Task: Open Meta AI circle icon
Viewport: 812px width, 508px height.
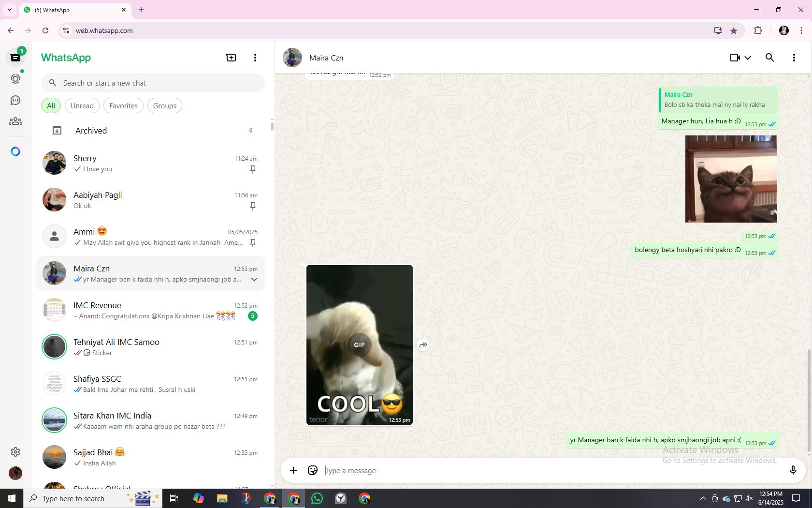Action: (15, 151)
